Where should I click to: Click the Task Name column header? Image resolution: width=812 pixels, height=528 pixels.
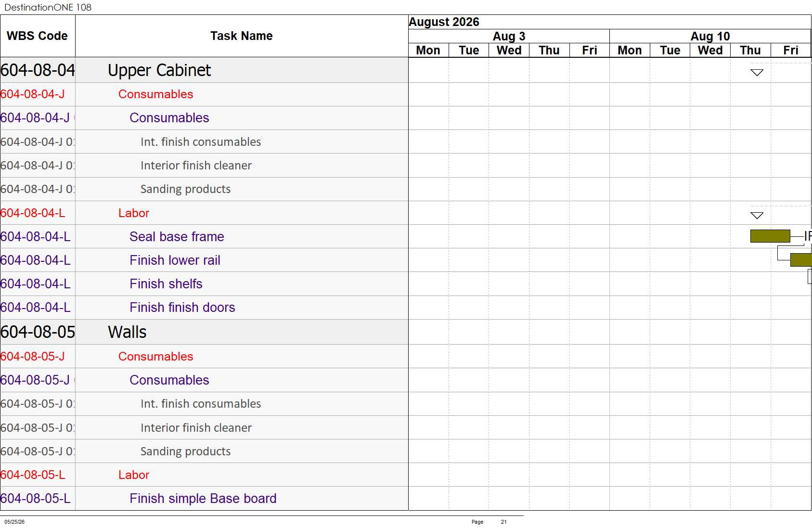242,36
